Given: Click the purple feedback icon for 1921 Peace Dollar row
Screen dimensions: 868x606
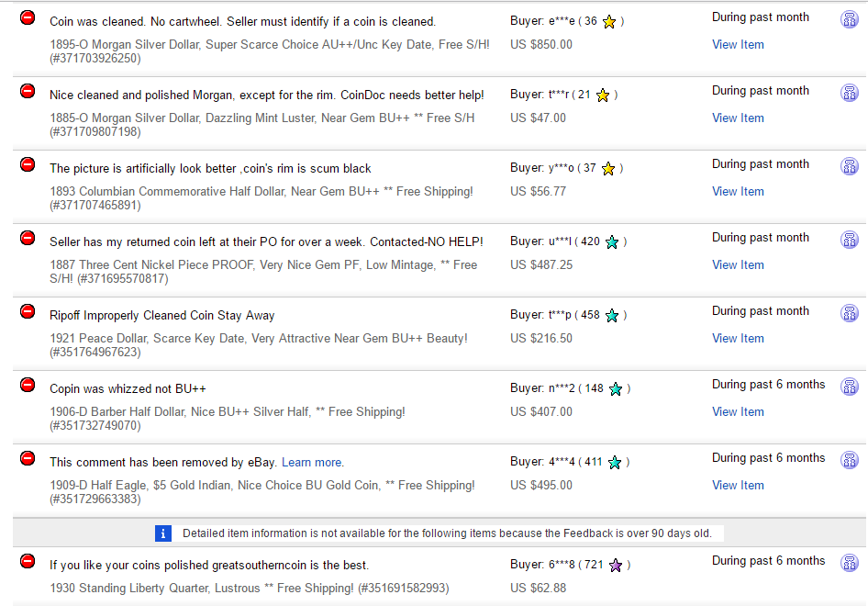Looking at the screenshot, I should 849,313.
